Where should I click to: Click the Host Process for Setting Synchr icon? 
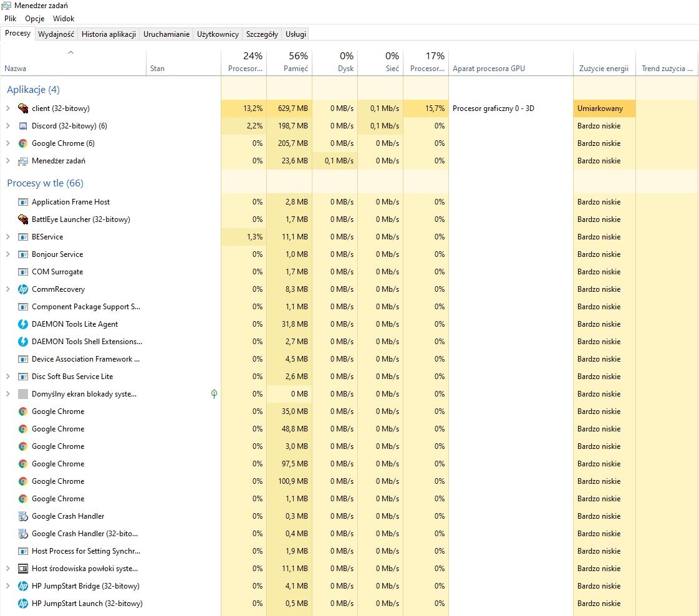22,551
